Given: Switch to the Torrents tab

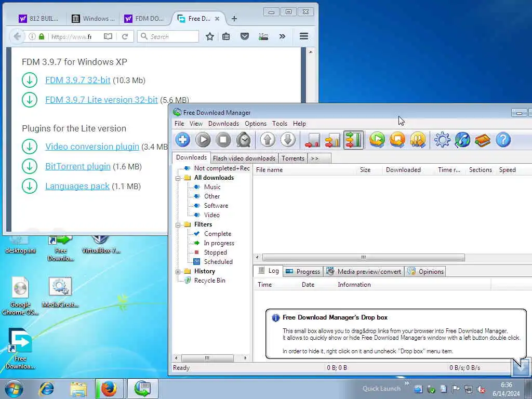Looking at the screenshot, I should pyautogui.click(x=293, y=158).
